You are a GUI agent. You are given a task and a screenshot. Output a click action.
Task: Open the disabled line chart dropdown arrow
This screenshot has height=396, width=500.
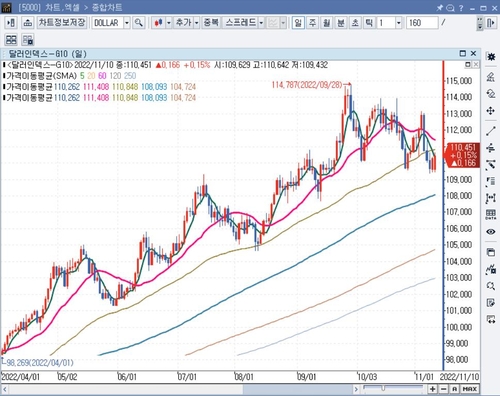283,23
